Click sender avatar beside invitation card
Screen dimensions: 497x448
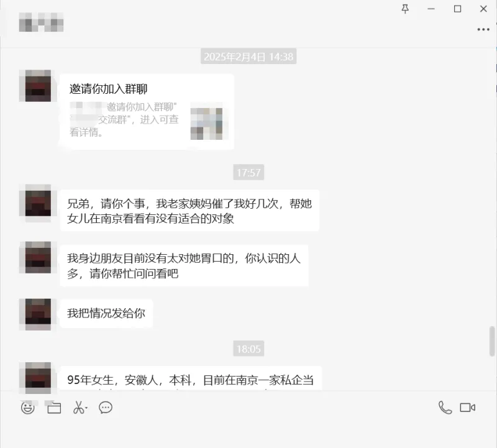click(x=38, y=86)
